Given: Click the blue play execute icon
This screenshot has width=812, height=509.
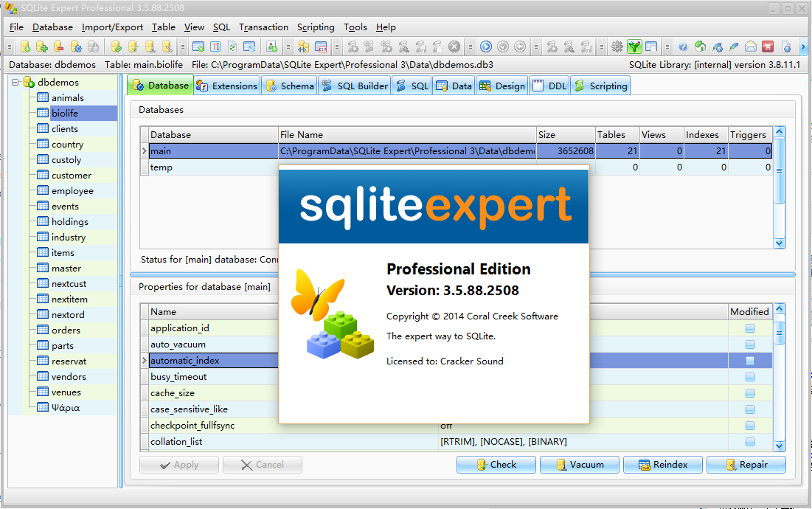Looking at the screenshot, I should [485, 46].
